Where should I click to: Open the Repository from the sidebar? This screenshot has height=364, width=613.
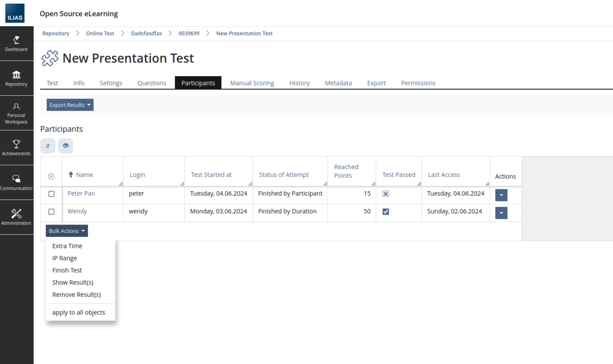[17, 78]
